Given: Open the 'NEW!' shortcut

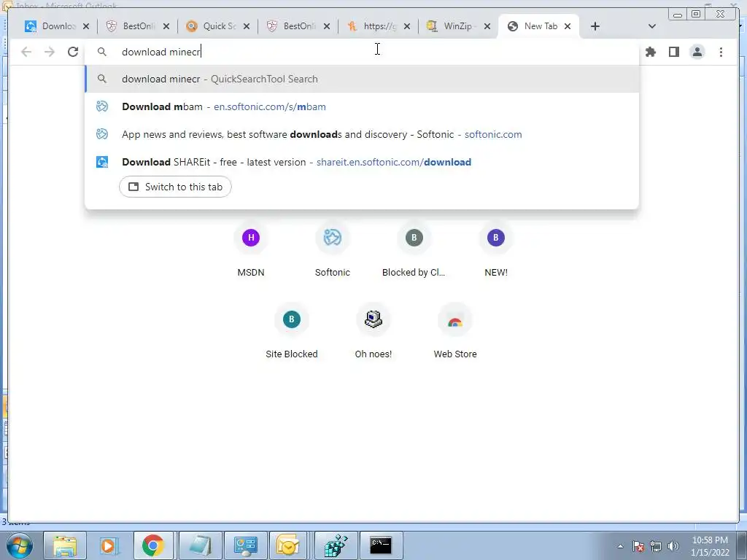Looking at the screenshot, I should click(496, 250).
